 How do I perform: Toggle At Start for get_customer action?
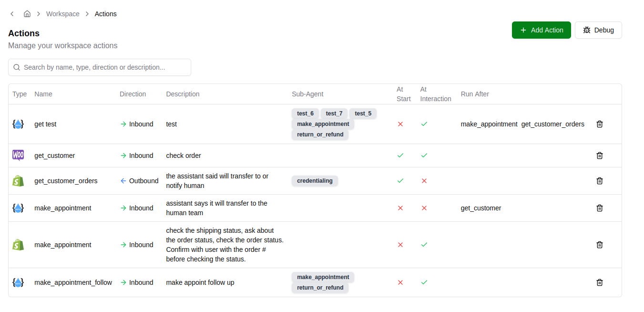[x=400, y=156]
